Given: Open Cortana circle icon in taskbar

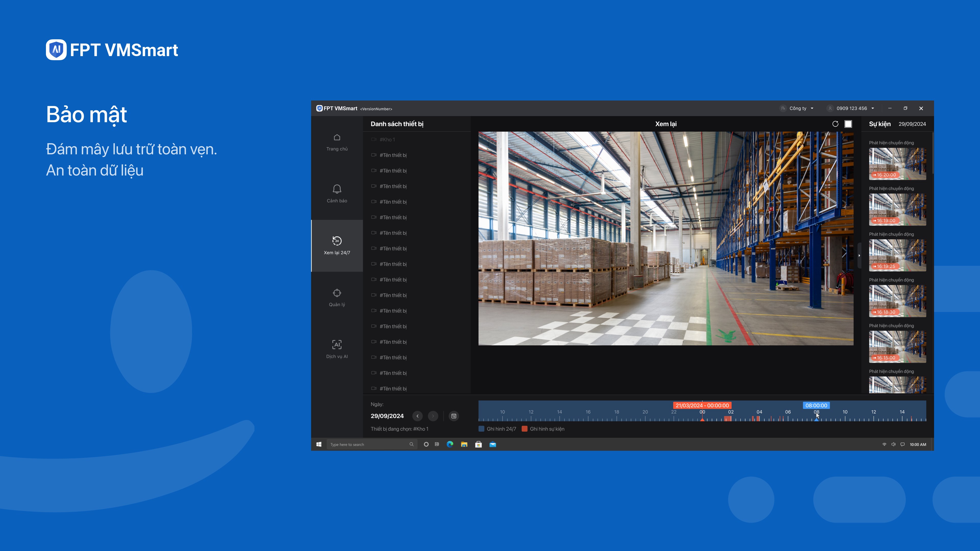Looking at the screenshot, I should pos(426,445).
